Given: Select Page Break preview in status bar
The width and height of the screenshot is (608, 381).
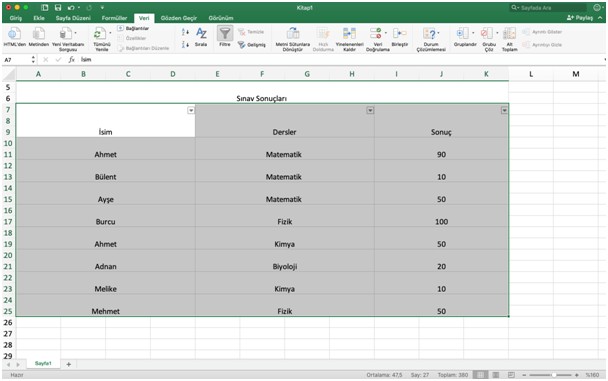Looking at the screenshot, I should tap(511, 375).
